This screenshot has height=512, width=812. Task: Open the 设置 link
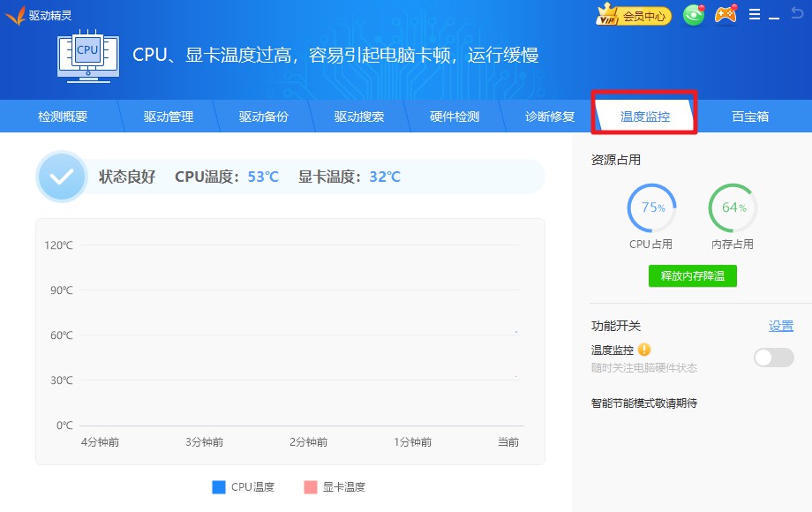[x=781, y=326]
